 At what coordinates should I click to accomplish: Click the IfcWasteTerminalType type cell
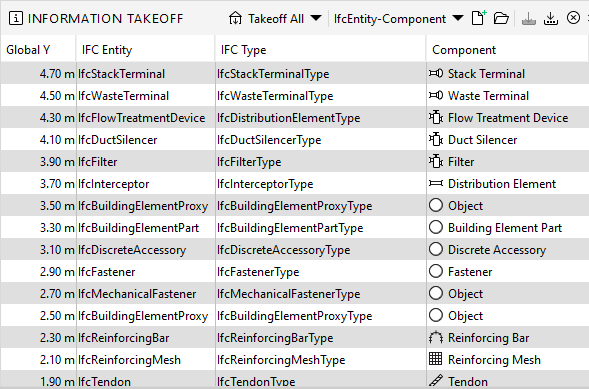coord(321,96)
